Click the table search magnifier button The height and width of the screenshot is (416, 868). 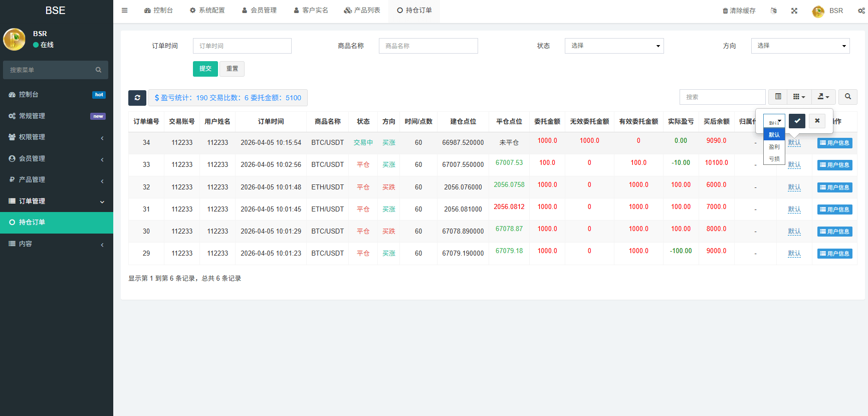pos(848,97)
